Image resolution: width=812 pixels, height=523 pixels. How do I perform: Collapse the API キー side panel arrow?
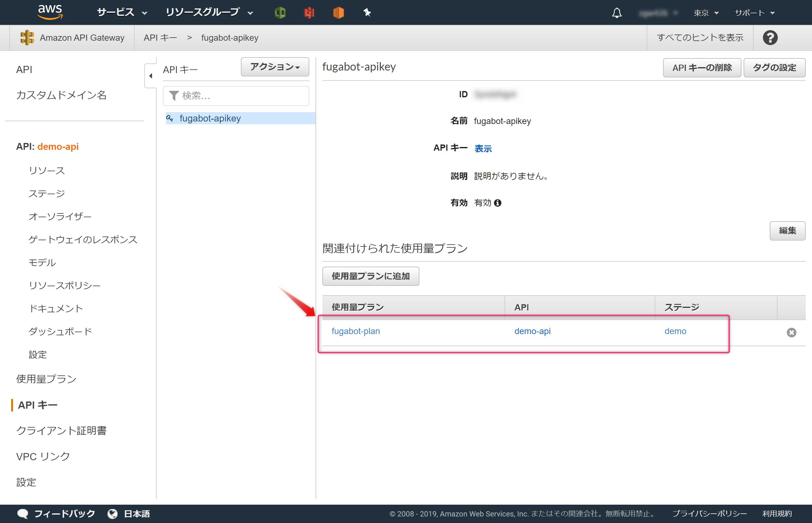150,76
